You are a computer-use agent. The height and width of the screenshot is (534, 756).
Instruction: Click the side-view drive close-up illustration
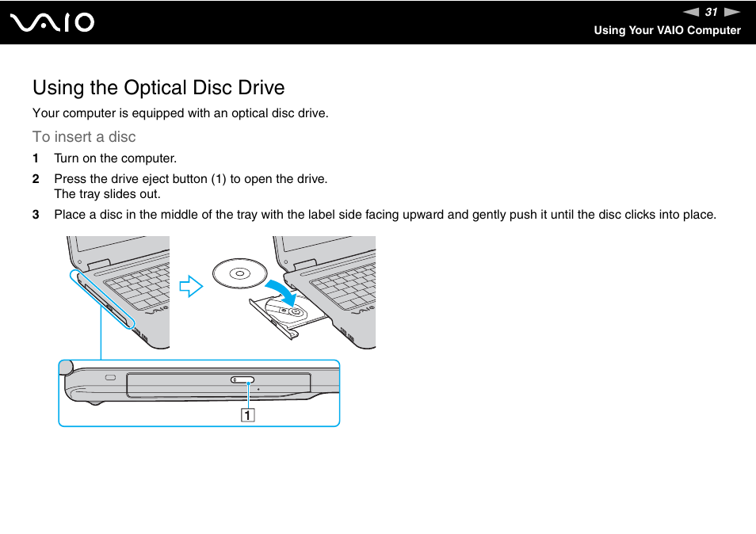pyautogui.click(x=199, y=393)
